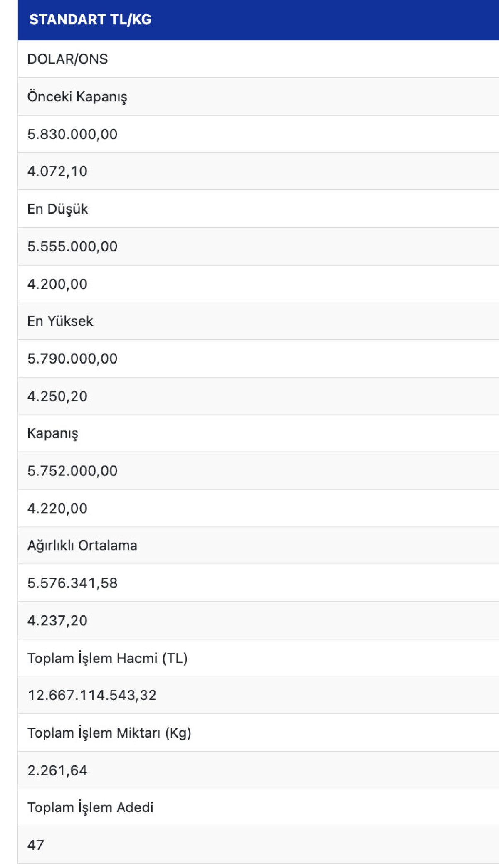Click the Önceki Kapanış label
The image size is (499, 868).
point(77,96)
